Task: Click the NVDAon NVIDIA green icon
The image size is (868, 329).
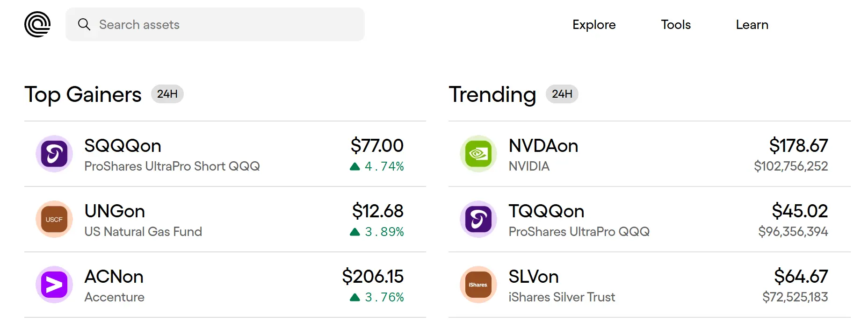Action: pyautogui.click(x=478, y=154)
